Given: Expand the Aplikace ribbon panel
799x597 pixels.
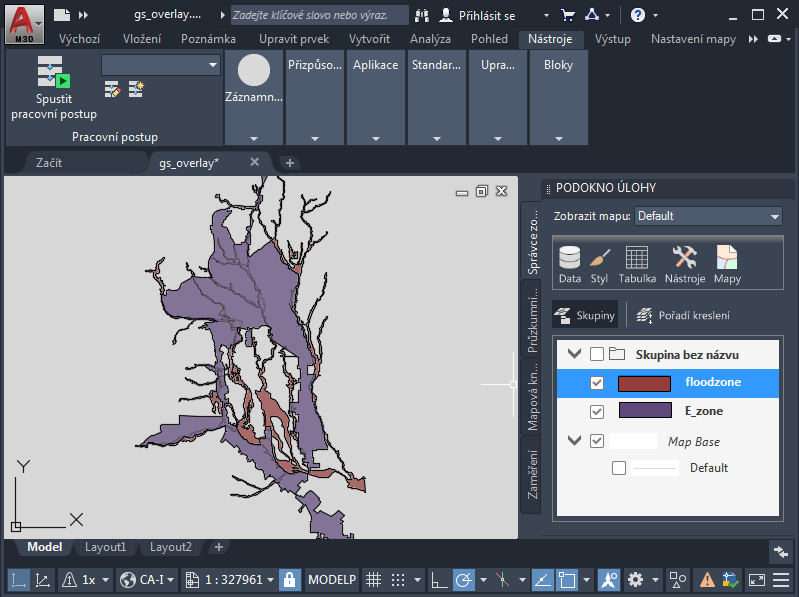Looking at the screenshot, I should [x=376, y=139].
